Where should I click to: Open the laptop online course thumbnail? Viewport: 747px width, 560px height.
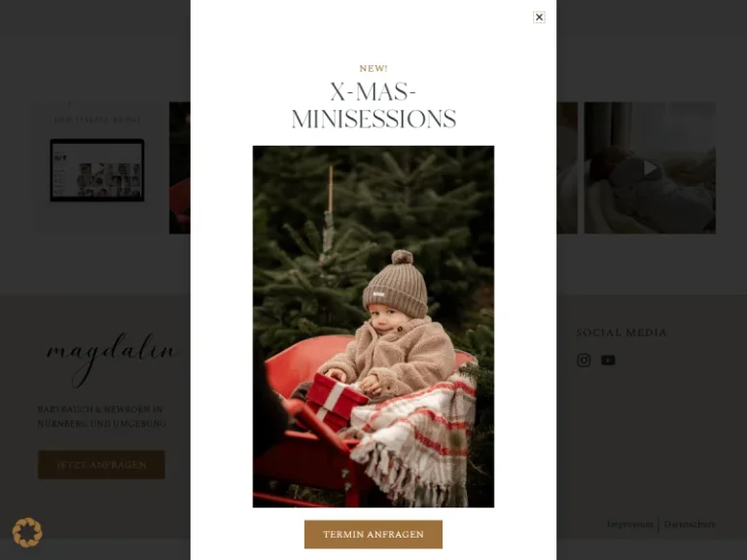click(x=97, y=170)
